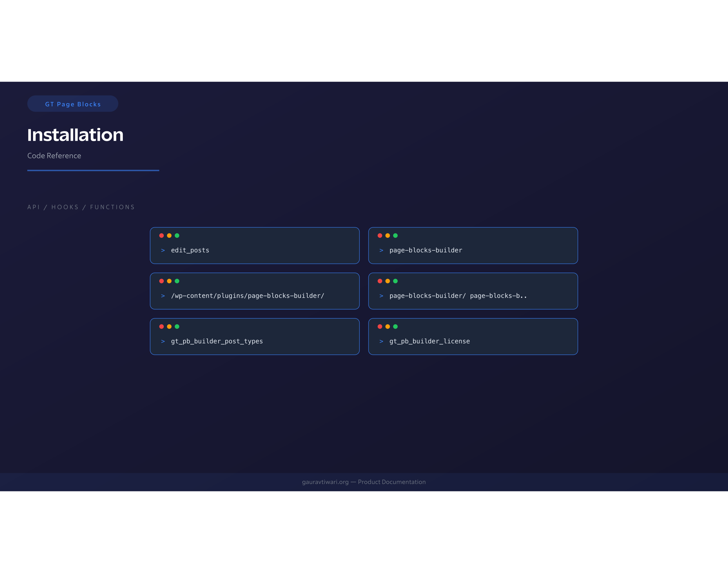728x573 pixels.
Task: Click green dot on gt_pb_builder_post_types card
Action: (x=177, y=326)
